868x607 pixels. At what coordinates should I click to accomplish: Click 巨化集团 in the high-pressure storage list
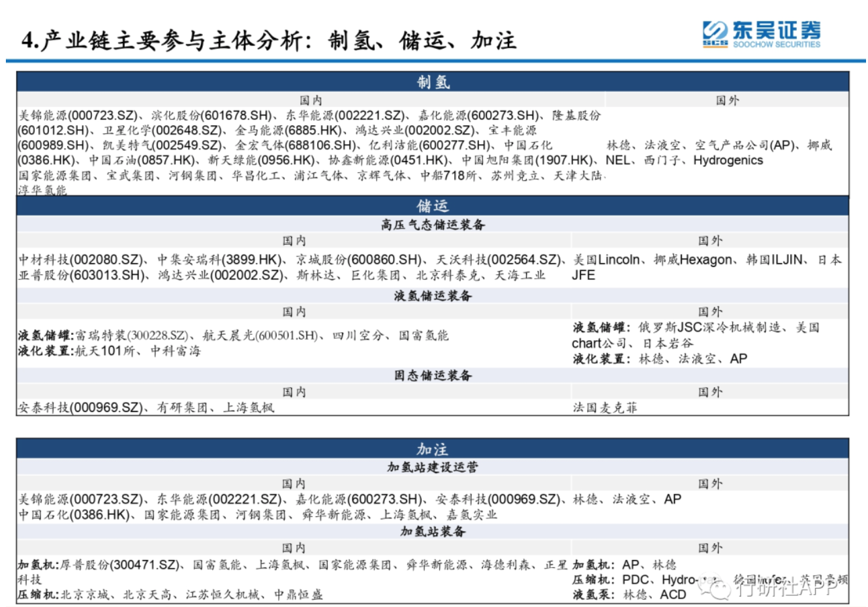pos(375,275)
